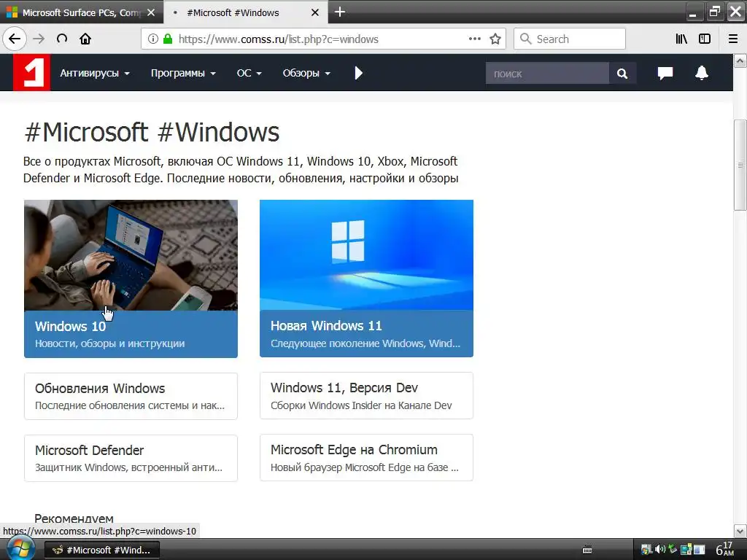Close the #Microsoft #Windows tab
The image size is (747, 560).
[x=315, y=12]
